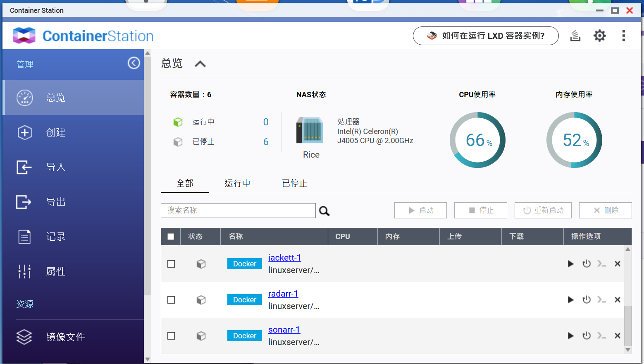Start the jackett-1 container with play icon
Viewport: 644px width, 364px height.
click(x=570, y=263)
